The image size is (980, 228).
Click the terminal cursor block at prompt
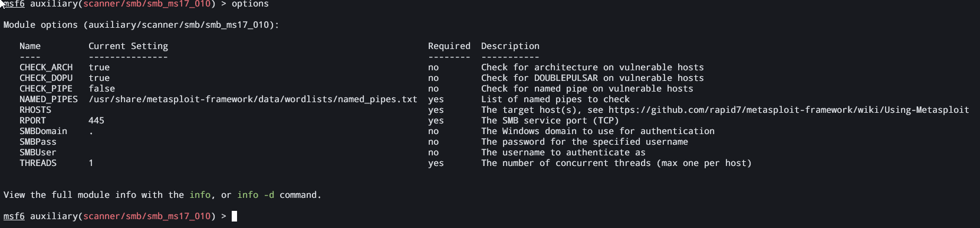[234, 216]
